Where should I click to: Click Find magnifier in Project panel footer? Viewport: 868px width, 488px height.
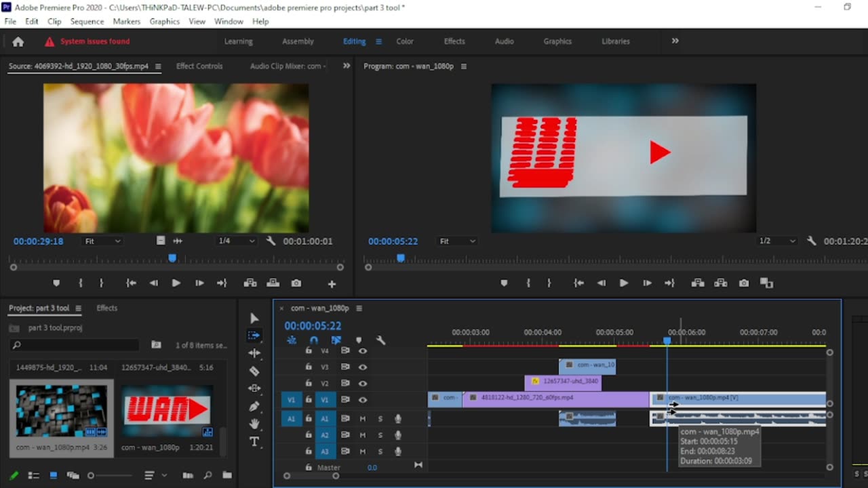pos(208,475)
